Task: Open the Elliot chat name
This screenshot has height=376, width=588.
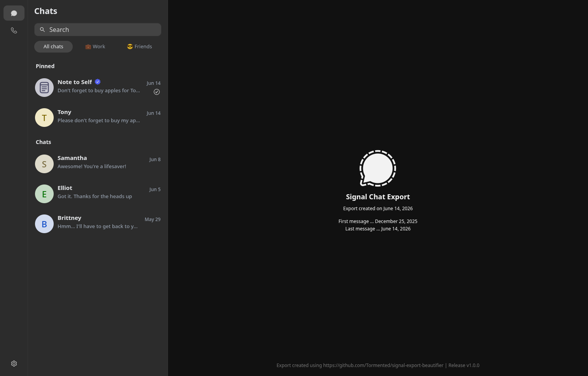Action: pyautogui.click(x=65, y=188)
